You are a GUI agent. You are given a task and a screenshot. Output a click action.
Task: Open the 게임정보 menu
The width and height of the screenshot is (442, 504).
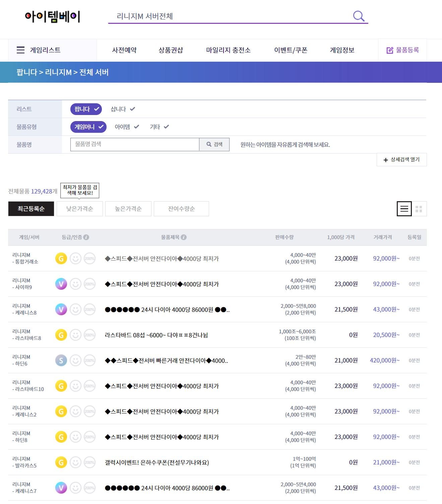342,50
